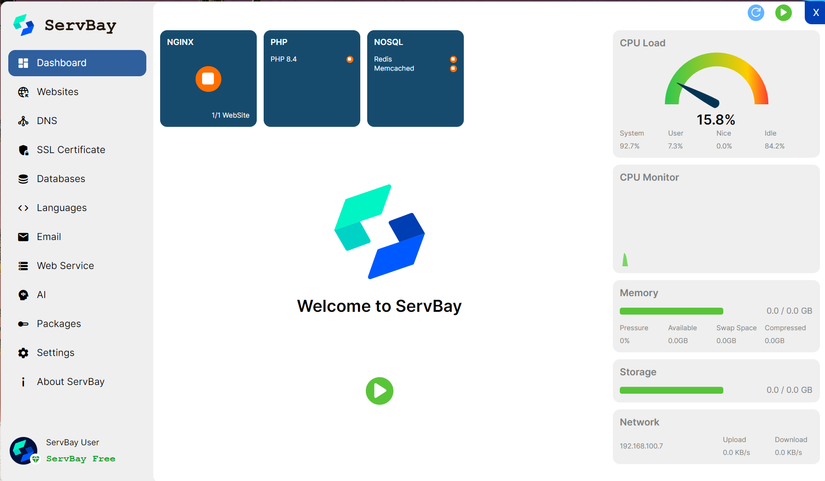
Task: Click the PHP 8.4 label
Action: (284, 59)
